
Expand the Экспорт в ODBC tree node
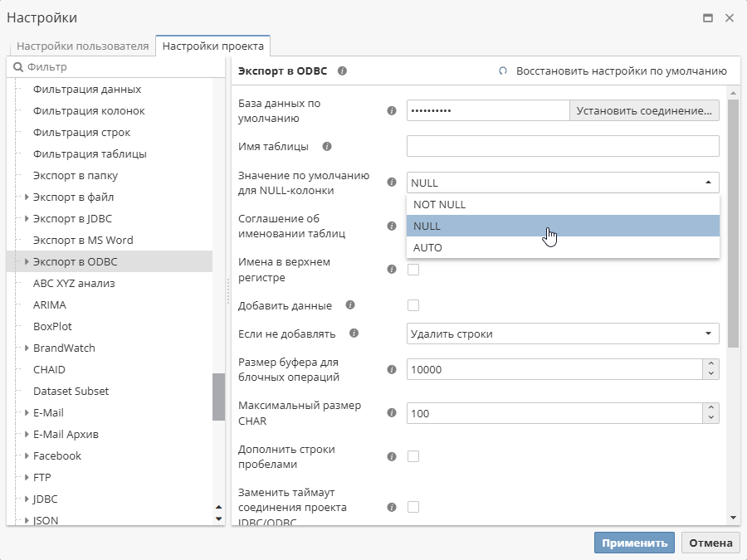click(x=27, y=261)
